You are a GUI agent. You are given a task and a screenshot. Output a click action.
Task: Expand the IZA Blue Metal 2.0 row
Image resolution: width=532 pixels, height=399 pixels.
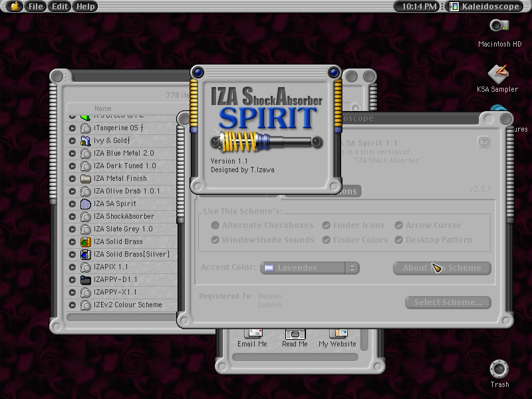[x=72, y=154]
